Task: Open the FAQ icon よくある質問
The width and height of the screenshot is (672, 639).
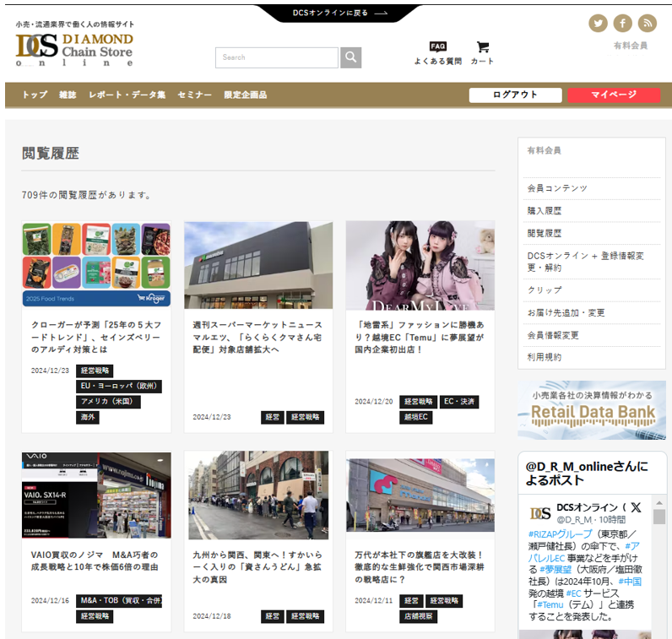Action: [437, 52]
